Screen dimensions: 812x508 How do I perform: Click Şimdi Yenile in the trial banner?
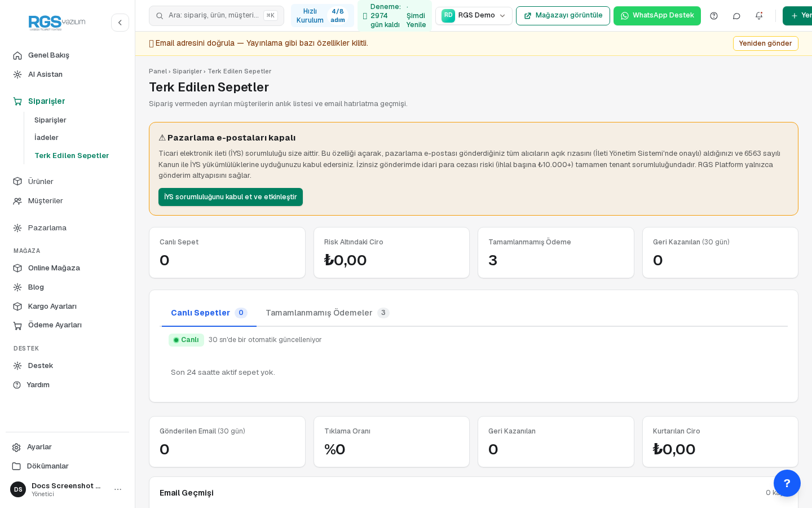[x=416, y=16]
